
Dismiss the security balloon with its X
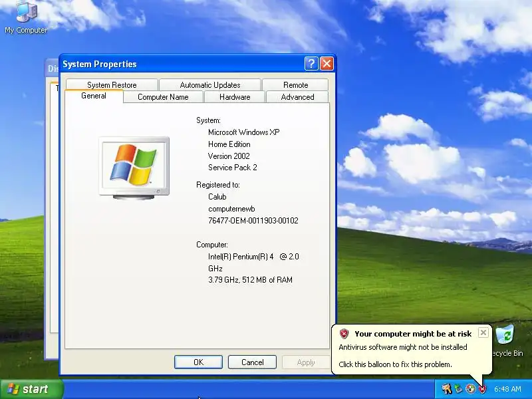pyautogui.click(x=483, y=332)
